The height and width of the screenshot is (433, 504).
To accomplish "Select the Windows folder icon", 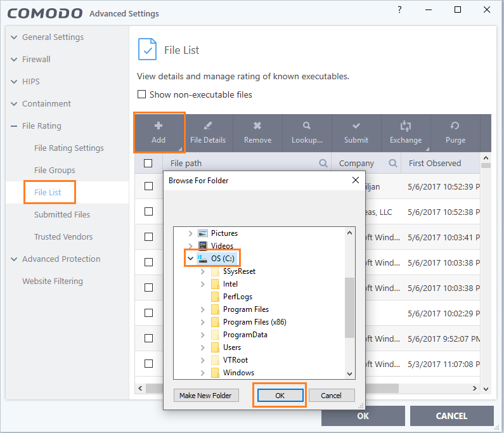I will click(216, 373).
